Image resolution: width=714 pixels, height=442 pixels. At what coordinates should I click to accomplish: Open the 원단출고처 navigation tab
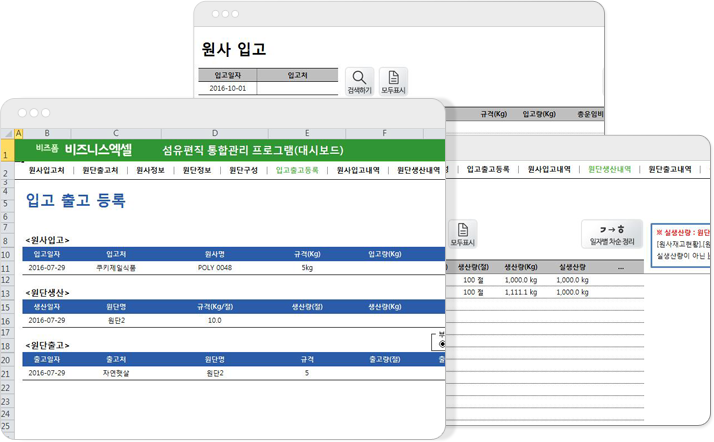(100, 170)
